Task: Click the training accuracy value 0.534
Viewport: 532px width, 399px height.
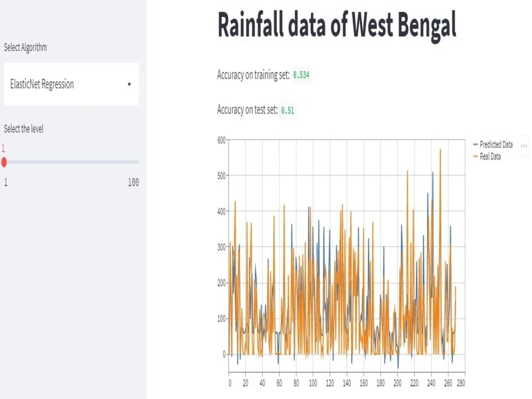Action: tap(301, 76)
